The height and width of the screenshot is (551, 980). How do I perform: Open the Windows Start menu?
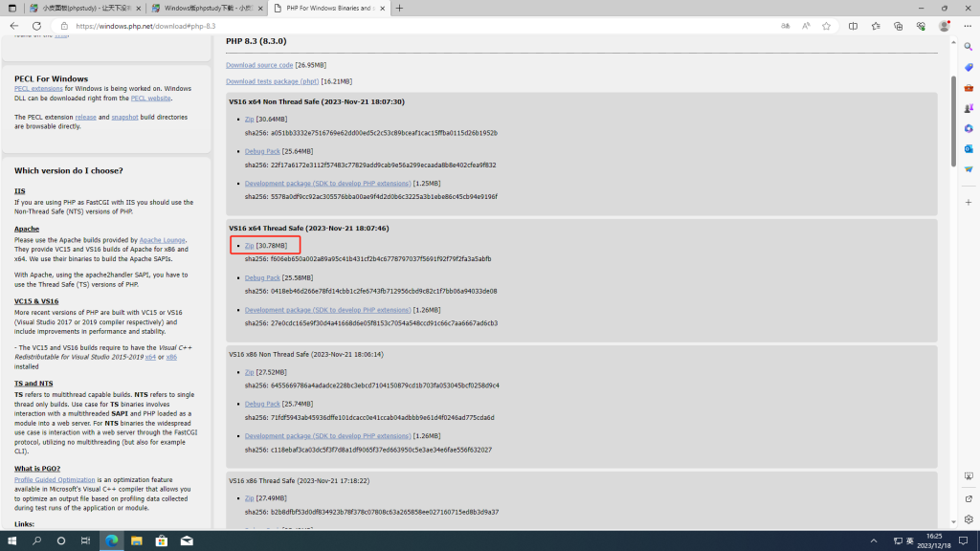click(x=11, y=541)
